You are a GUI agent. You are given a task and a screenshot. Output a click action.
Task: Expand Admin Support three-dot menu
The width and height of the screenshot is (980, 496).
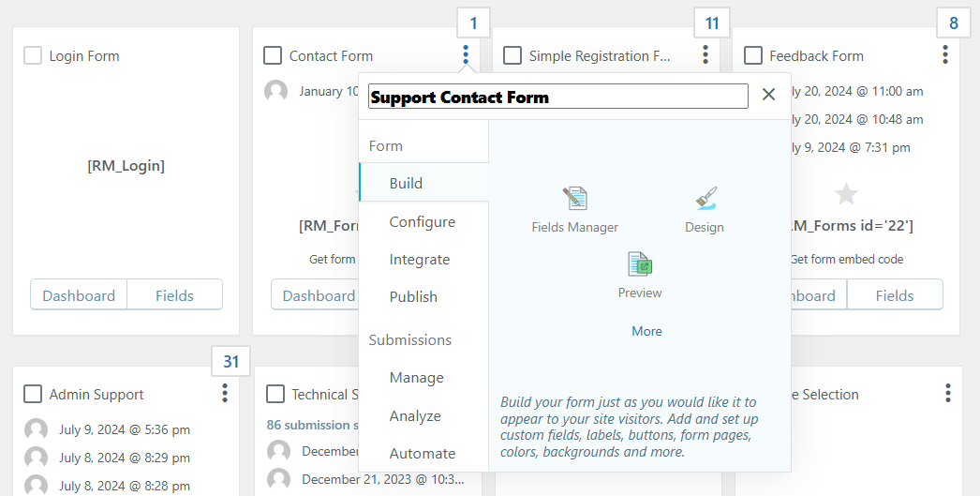[225, 393]
